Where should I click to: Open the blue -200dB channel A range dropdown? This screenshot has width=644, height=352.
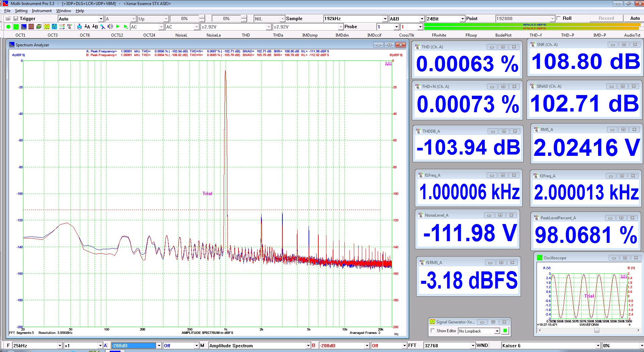click(159, 345)
